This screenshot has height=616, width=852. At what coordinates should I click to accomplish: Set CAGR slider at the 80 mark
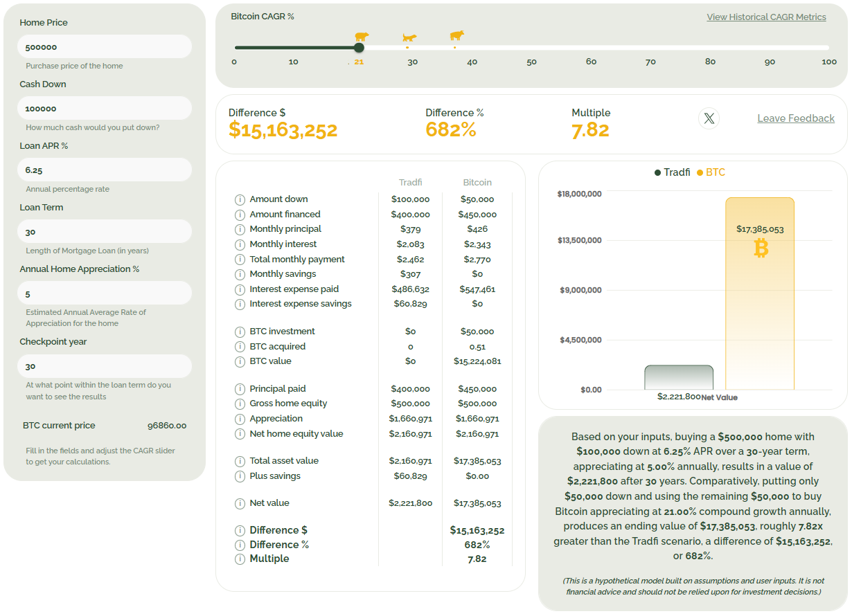point(710,48)
